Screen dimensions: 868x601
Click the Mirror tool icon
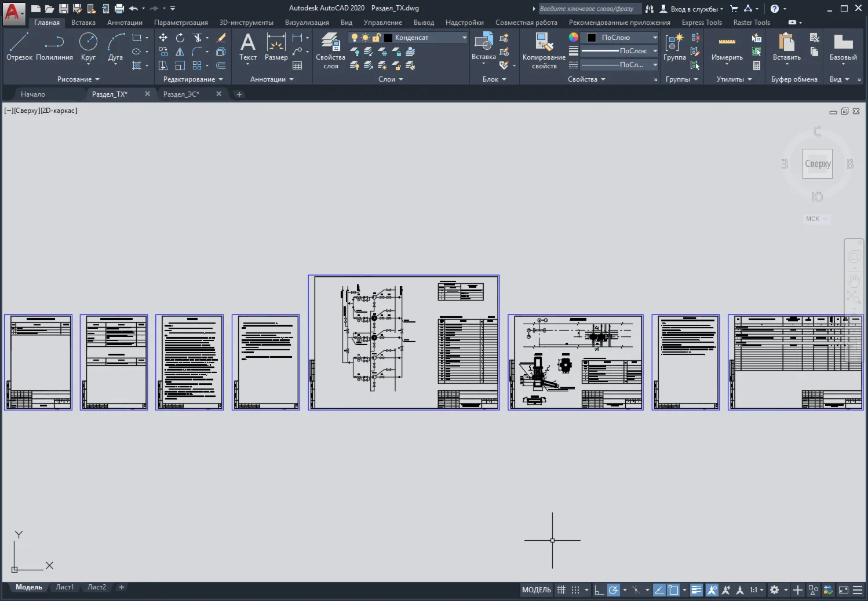coord(180,52)
